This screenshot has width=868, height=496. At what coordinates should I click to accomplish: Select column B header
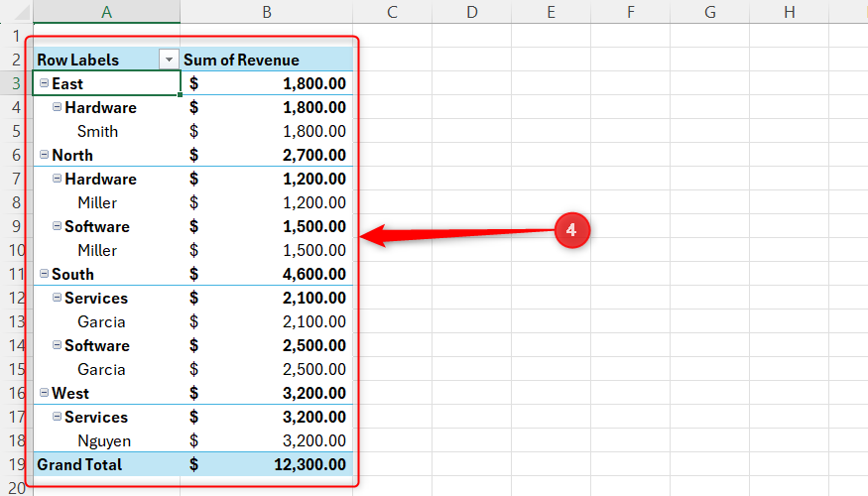pyautogui.click(x=266, y=12)
